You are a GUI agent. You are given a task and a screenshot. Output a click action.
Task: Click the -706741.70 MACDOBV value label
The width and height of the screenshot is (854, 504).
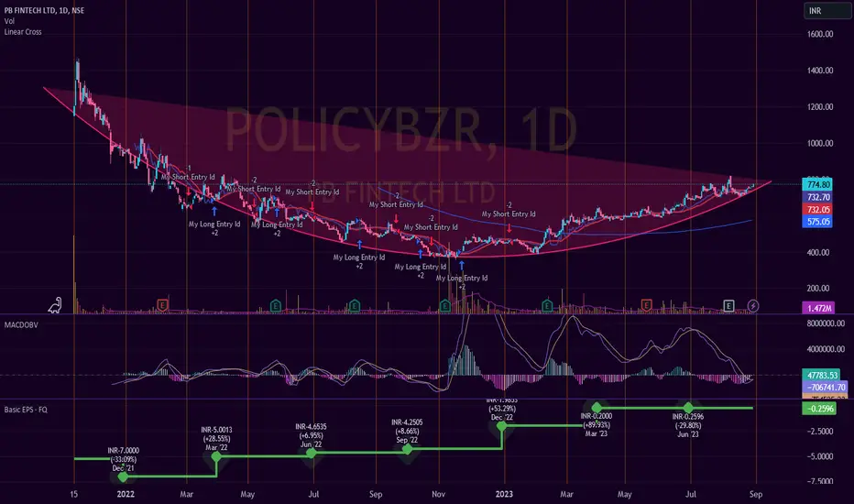tap(825, 387)
